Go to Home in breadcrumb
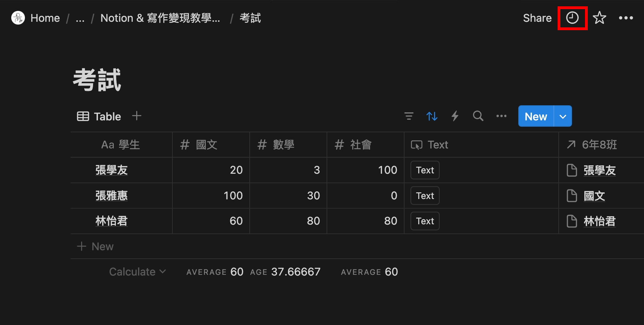 coord(45,18)
